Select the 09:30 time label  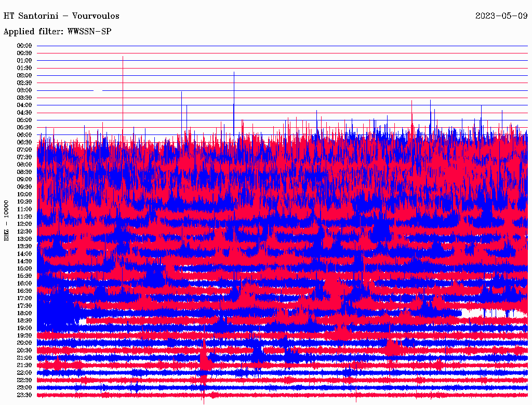click(24, 187)
